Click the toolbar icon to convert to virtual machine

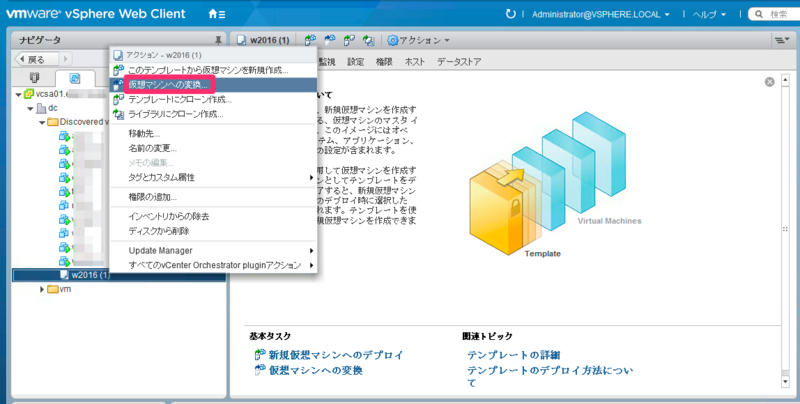tap(330, 40)
